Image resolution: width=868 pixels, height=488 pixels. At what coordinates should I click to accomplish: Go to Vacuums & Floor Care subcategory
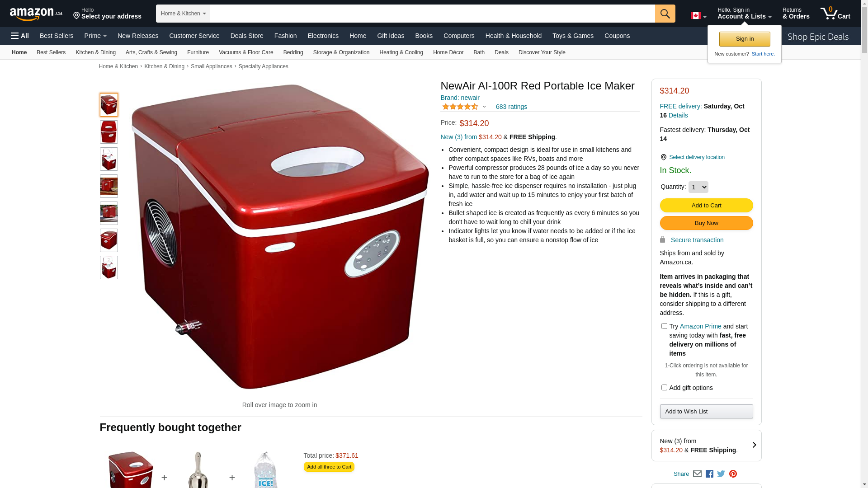[246, 52]
